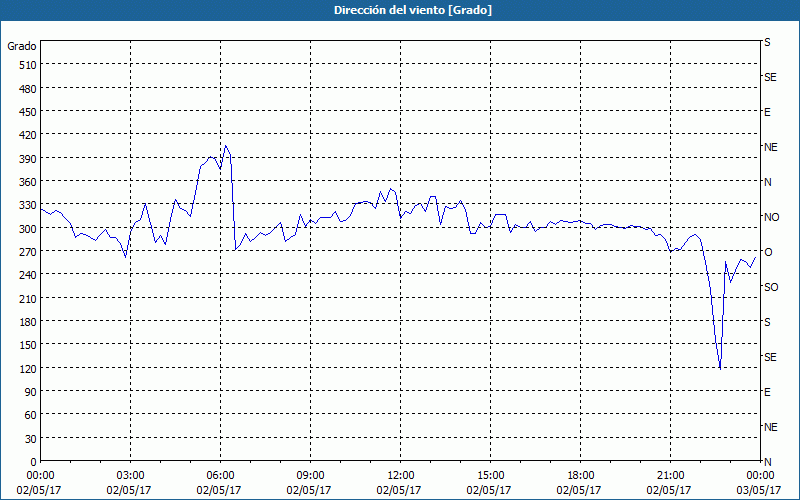Select the 'E' compass label at 90 level
Screen dimensions: 800x500
767,392
